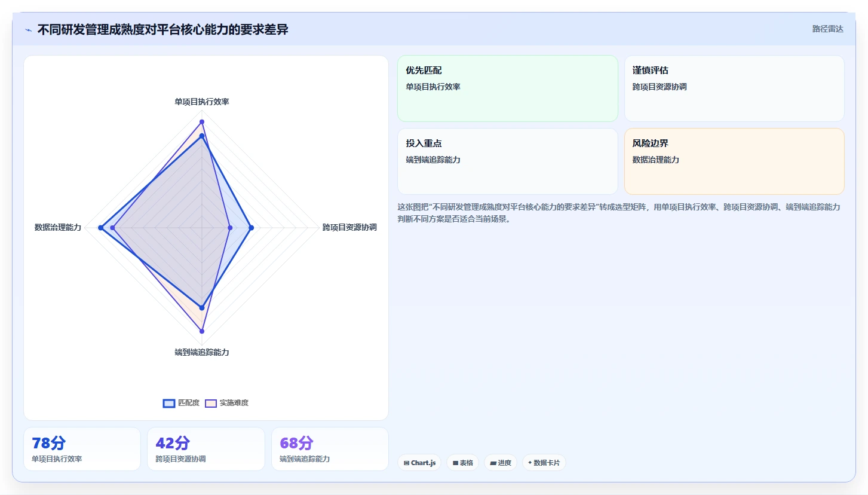The width and height of the screenshot is (868, 495).
Task: Open the 路径雷达 label in the header
Action: click(x=828, y=29)
